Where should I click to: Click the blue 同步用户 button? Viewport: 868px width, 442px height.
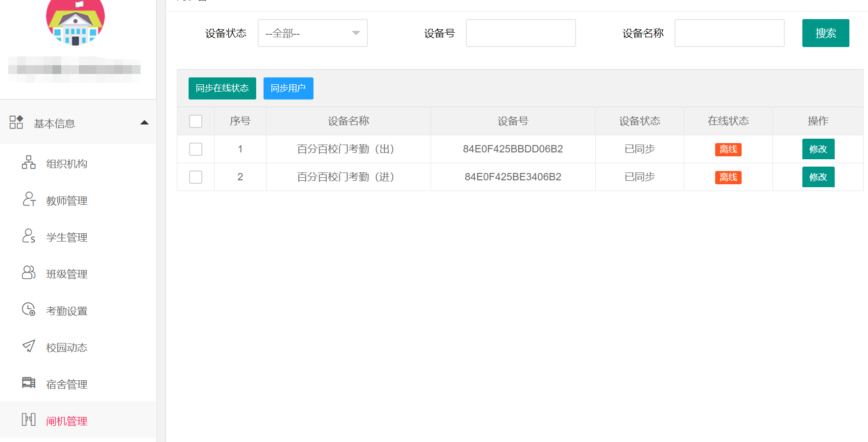[x=288, y=88]
